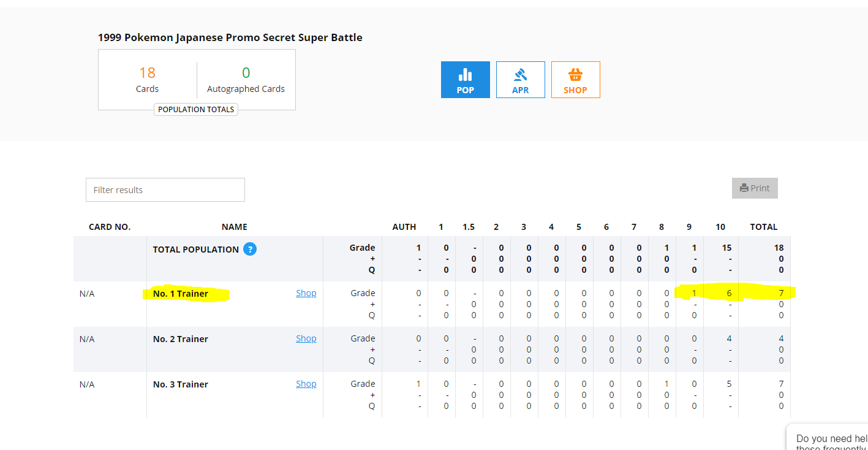Click the CARD NO. column header

click(x=110, y=227)
